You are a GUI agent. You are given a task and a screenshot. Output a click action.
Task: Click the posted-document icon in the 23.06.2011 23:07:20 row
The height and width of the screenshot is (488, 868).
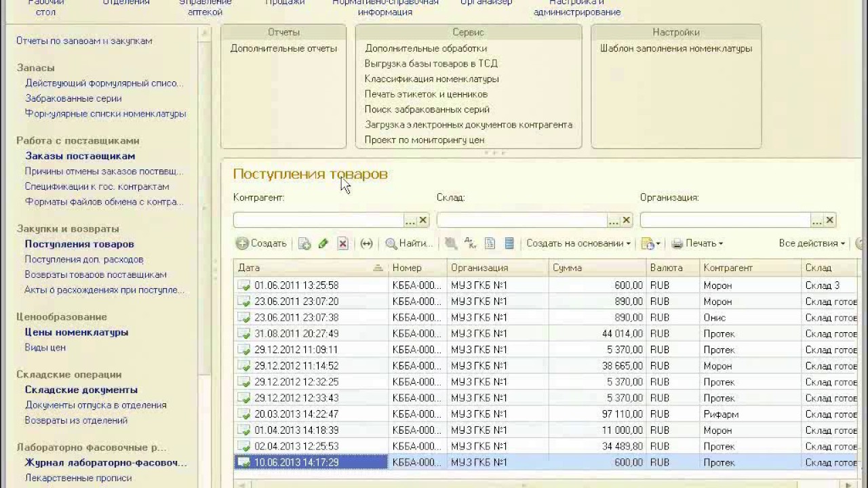click(244, 302)
